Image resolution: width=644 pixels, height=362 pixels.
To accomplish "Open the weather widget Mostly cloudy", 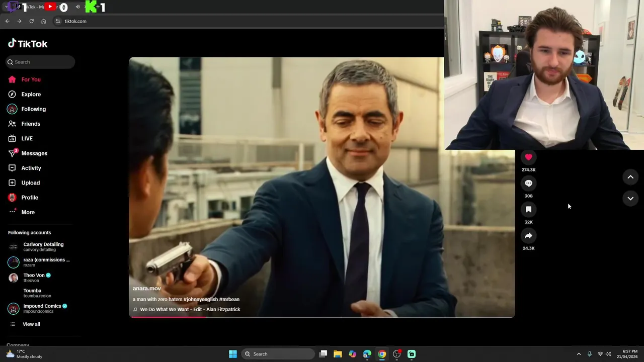I will click(x=24, y=354).
